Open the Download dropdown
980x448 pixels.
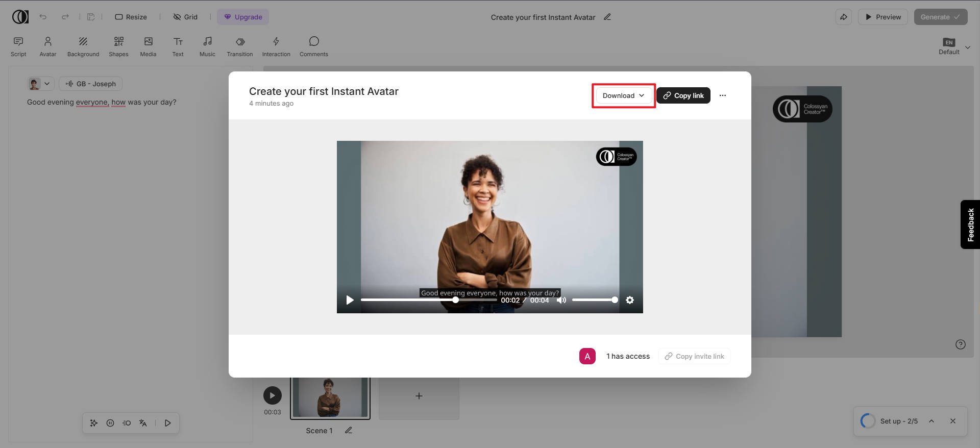tap(623, 95)
